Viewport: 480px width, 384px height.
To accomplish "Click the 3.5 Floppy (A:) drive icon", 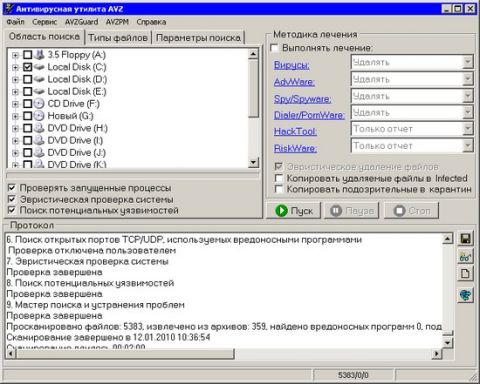I will [x=39, y=55].
